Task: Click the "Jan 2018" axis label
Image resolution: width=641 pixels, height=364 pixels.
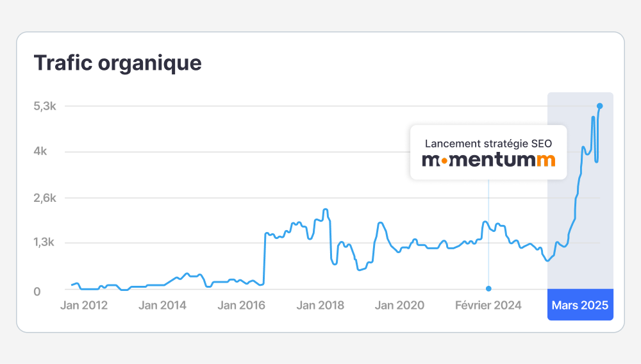Action: pos(320,305)
